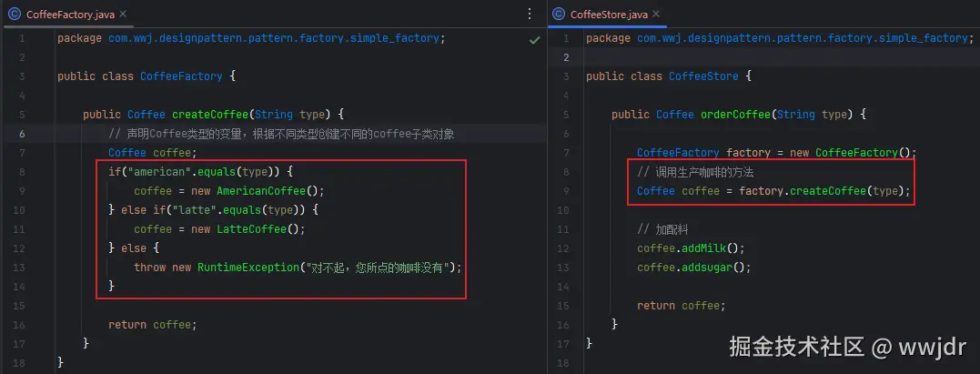Click line number 16 in CoffeeFactory.java gutter

19,325
